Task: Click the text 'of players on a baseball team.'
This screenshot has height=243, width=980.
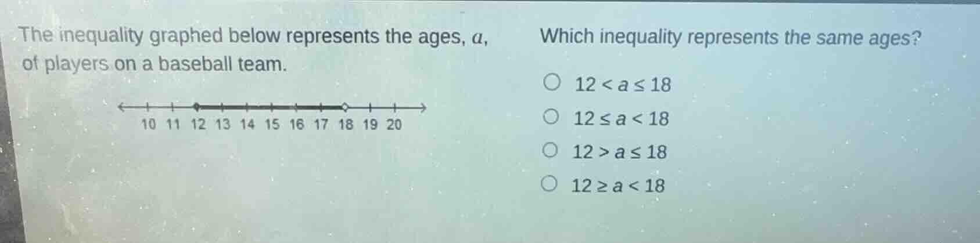Action: click(155, 64)
